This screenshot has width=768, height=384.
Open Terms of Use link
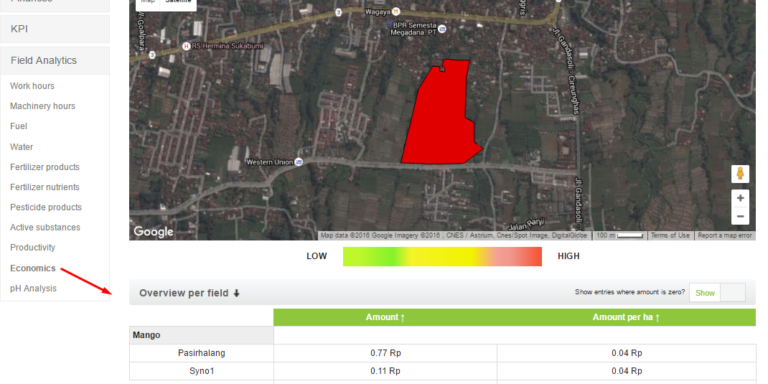670,236
